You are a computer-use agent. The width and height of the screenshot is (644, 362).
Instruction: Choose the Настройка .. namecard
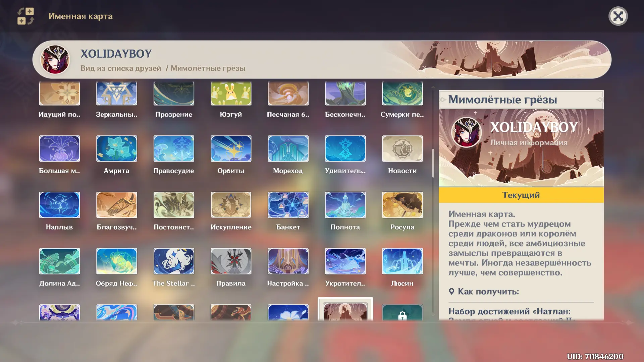(x=288, y=261)
